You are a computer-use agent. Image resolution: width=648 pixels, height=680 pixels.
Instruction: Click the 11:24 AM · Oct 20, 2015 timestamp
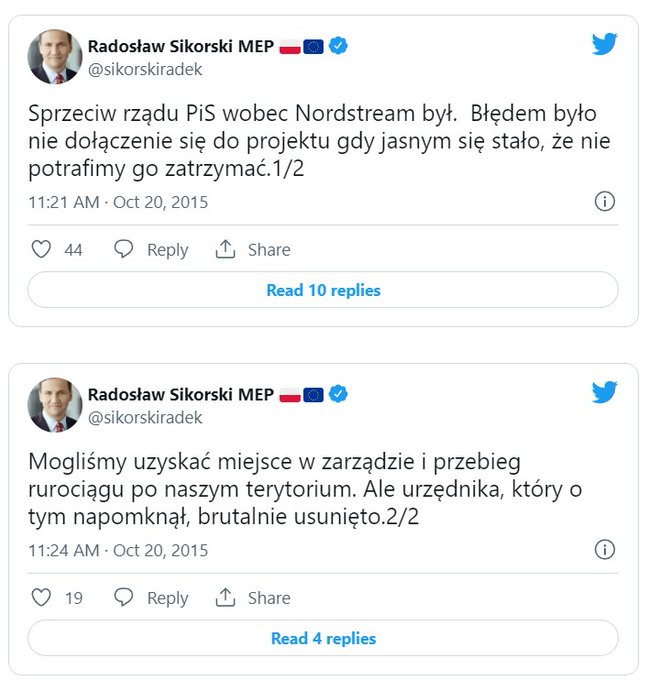pos(118,550)
